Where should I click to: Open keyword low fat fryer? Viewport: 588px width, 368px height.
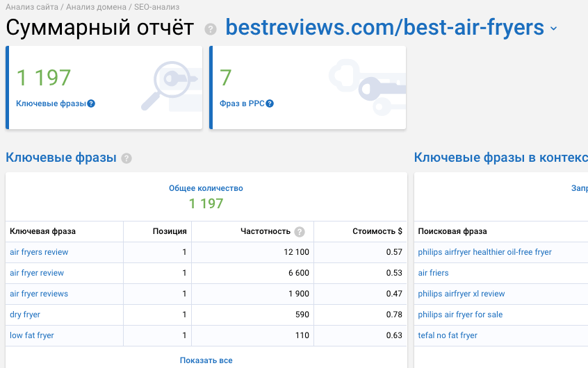pyautogui.click(x=32, y=335)
